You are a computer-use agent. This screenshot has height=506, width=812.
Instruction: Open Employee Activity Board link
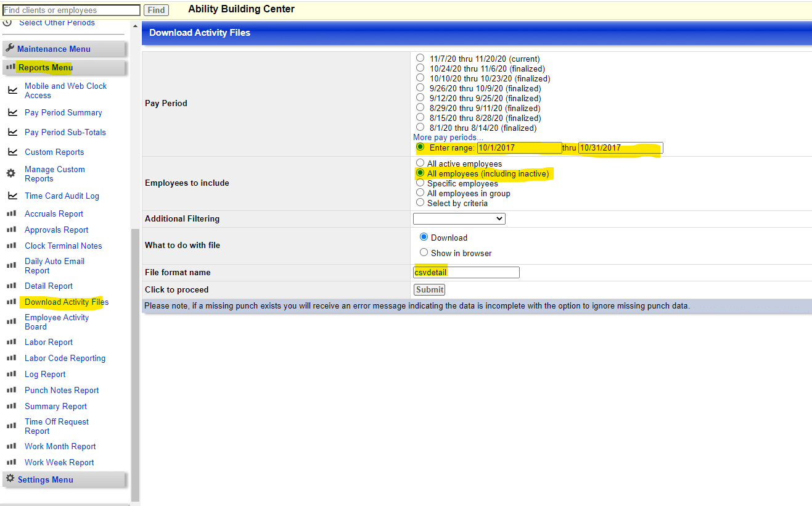point(57,322)
